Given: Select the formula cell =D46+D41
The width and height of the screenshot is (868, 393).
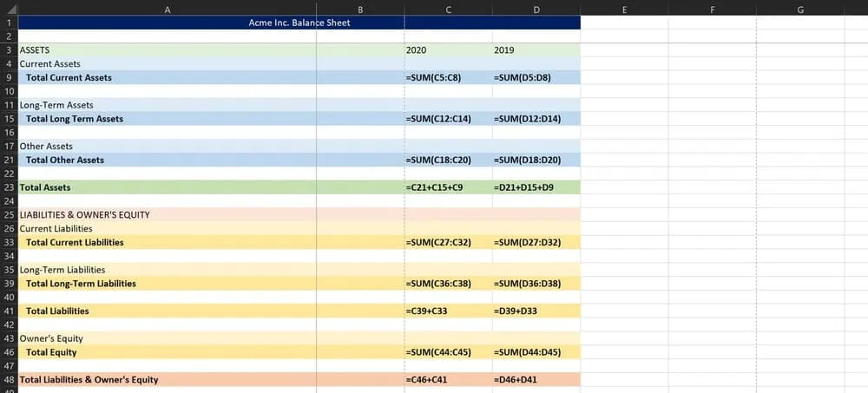Looking at the screenshot, I should (536, 380).
